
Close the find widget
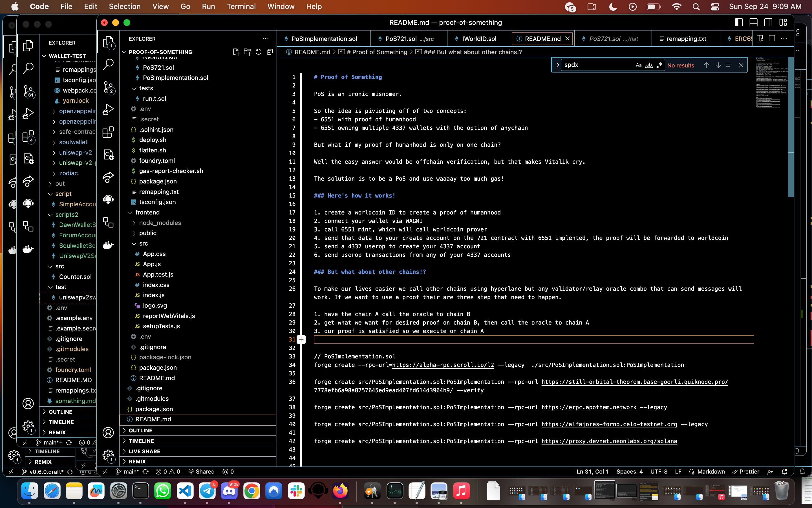pos(741,65)
